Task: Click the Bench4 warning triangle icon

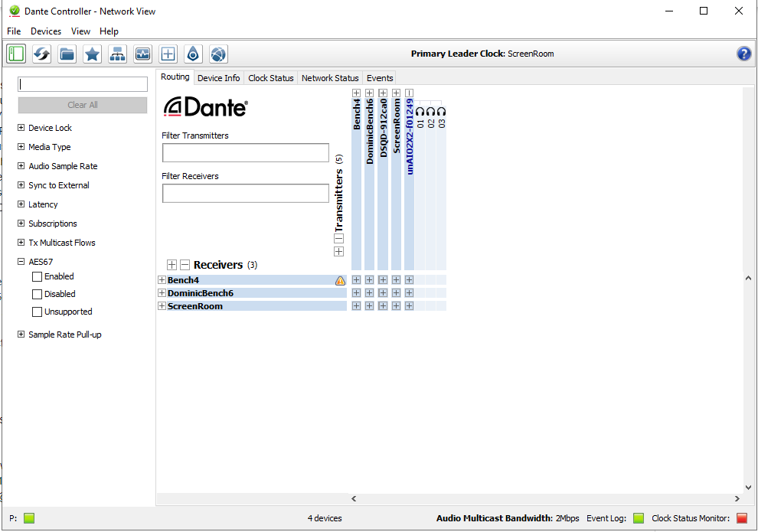Action: (340, 281)
